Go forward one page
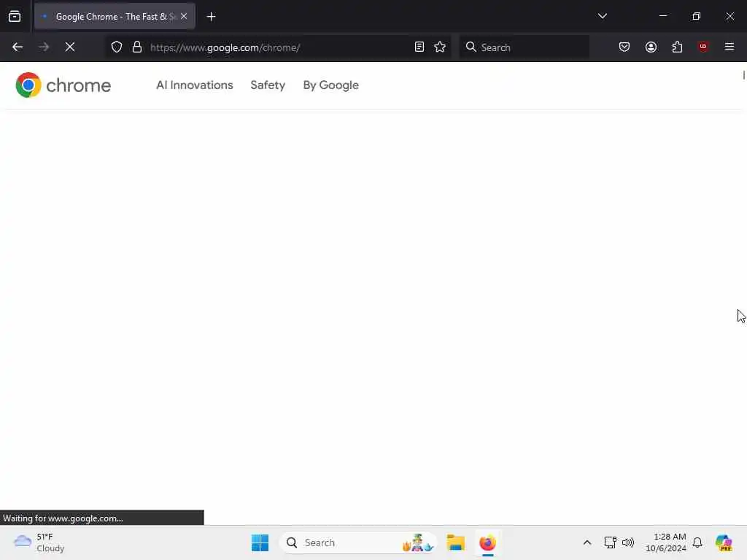Viewport: 747px width, 560px height. tap(44, 47)
